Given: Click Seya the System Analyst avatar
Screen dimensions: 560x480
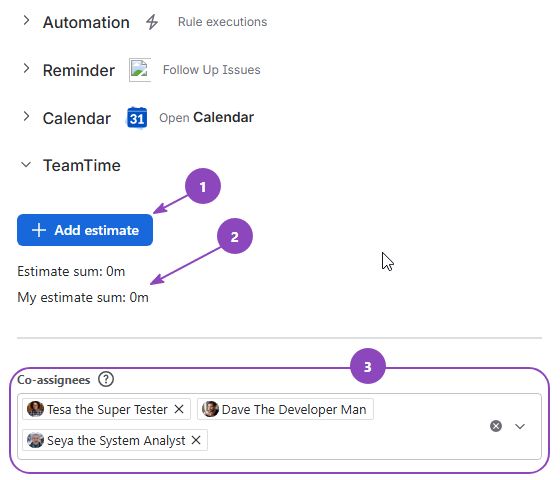Looking at the screenshot, I should 35,440.
